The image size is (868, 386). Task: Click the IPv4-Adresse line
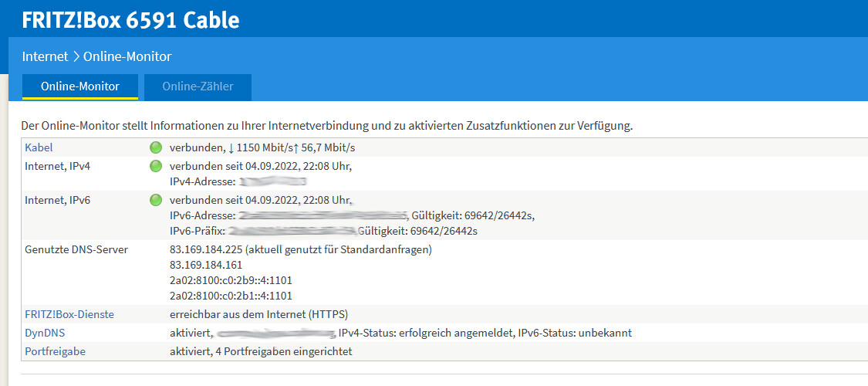[x=238, y=181]
